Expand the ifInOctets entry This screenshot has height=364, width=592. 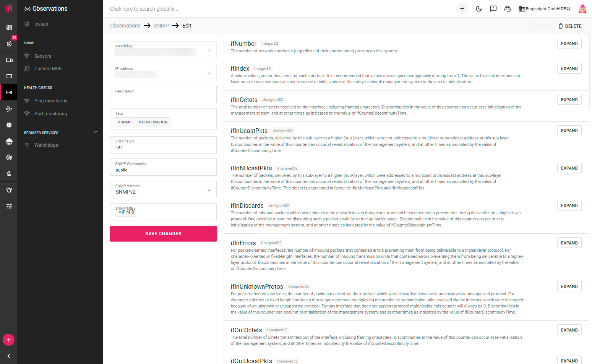coord(569,100)
